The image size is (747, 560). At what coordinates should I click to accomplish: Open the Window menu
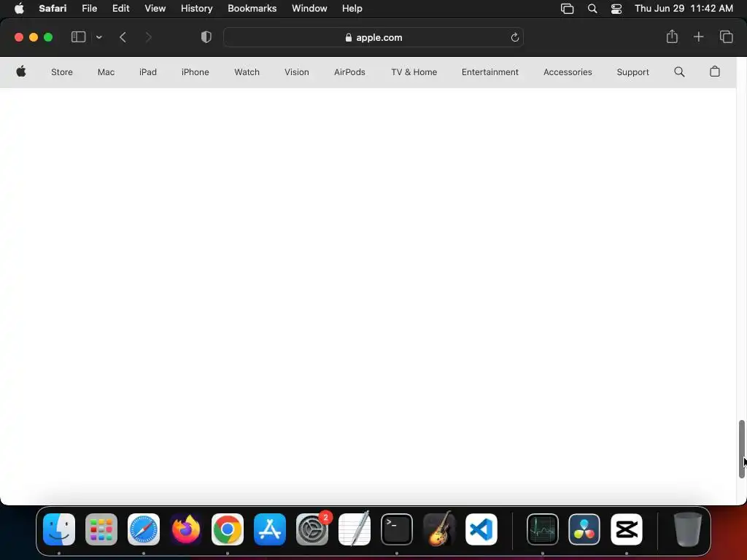309,9
